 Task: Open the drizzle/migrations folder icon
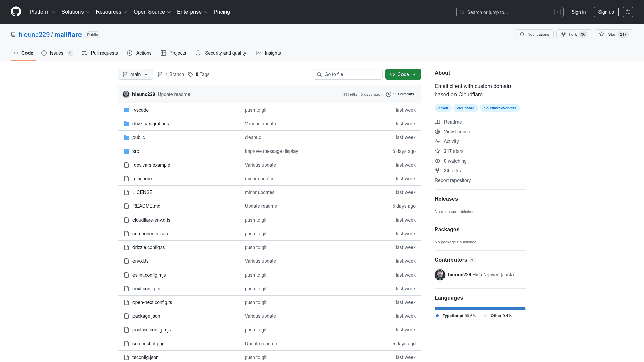coord(126,124)
